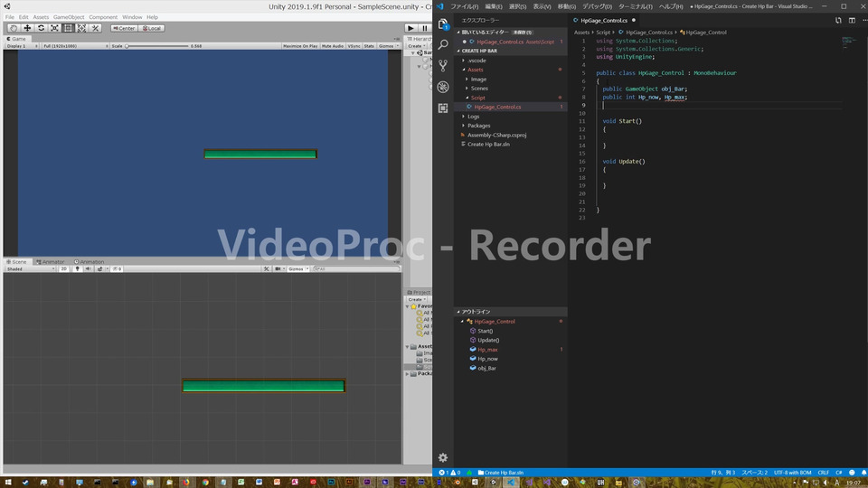Screen dimensions: 868x488
Task: Toggle Mute Audio in Game view
Action: click(333, 46)
